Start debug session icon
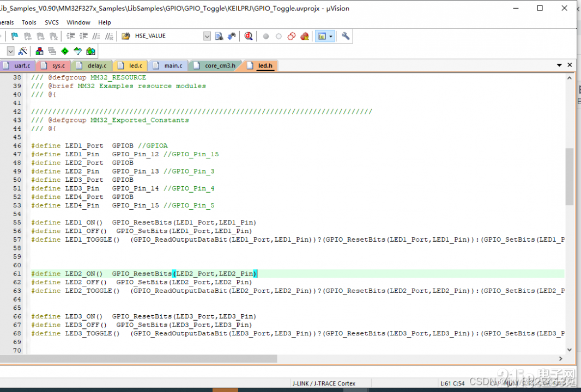The width and height of the screenshot is (581, 392). click(249, 36)
